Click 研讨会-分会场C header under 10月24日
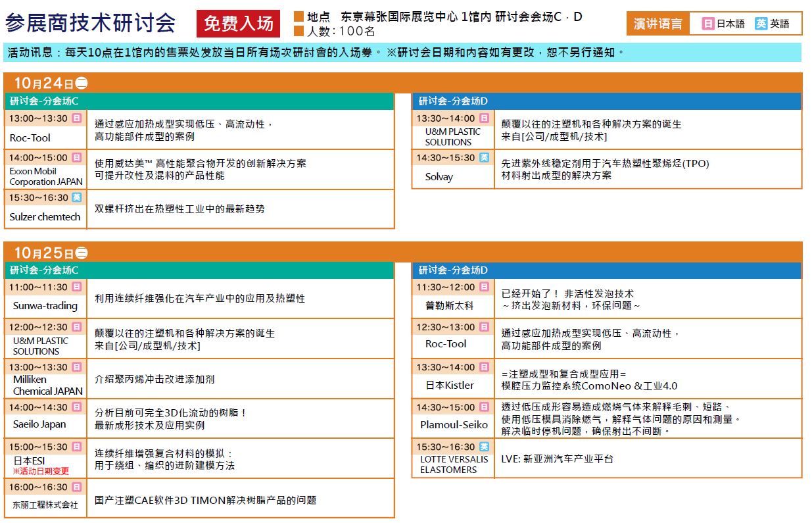 tap(200, 101)
